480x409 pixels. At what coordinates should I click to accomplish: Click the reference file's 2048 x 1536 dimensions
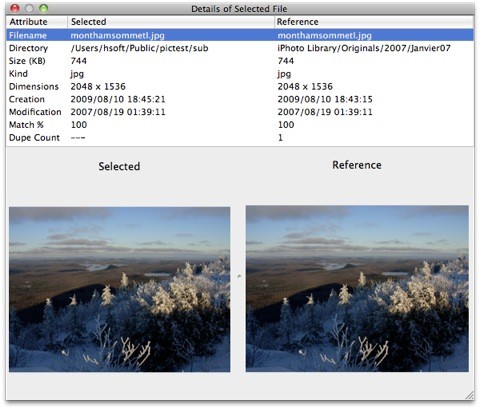point(305,87)
